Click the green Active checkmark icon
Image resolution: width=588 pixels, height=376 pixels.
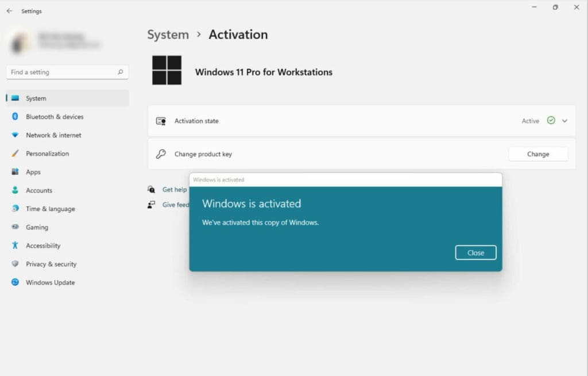pos(551,120)
